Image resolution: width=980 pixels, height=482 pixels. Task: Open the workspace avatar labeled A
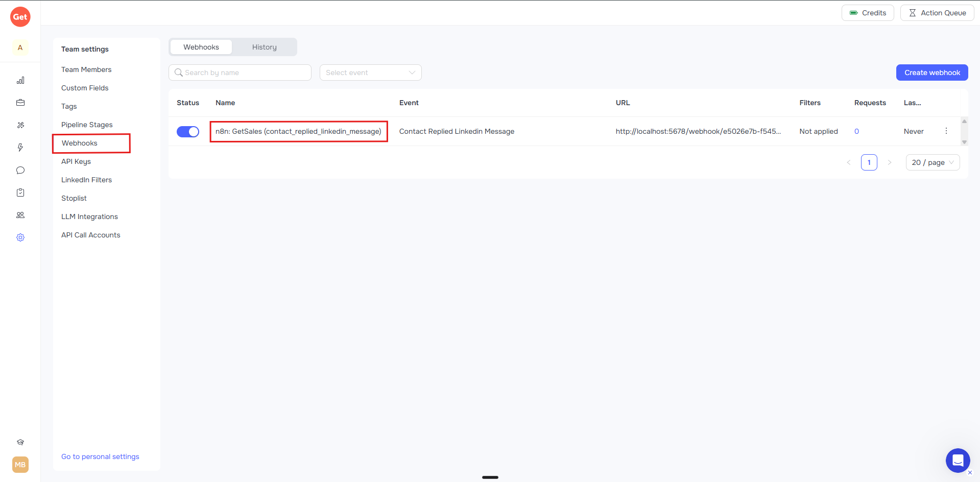[20, 47]
